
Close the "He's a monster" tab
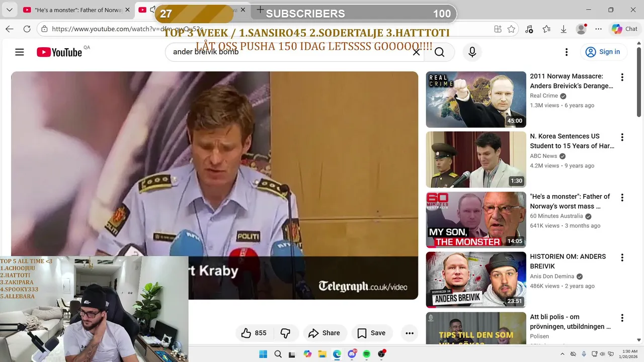[127, 10]
